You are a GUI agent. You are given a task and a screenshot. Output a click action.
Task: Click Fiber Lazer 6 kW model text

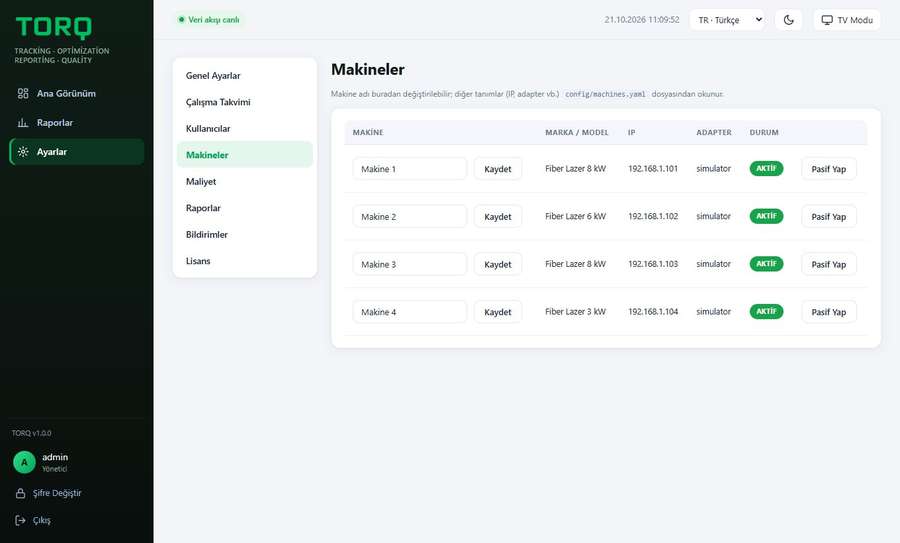[x=575, y=216]
